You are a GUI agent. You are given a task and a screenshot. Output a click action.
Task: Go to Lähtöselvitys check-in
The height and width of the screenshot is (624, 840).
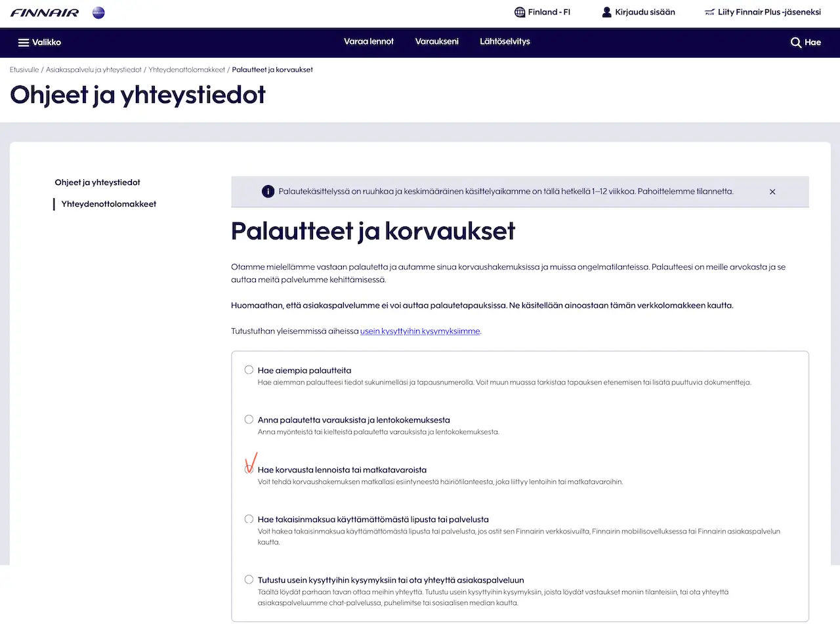pyautogui.click(x=505, y=41)
